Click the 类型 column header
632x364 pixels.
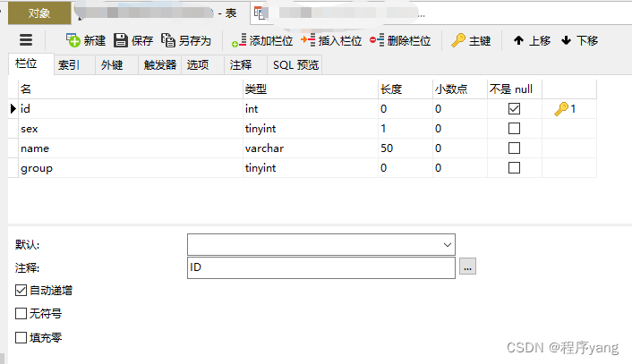click(311, 89)
